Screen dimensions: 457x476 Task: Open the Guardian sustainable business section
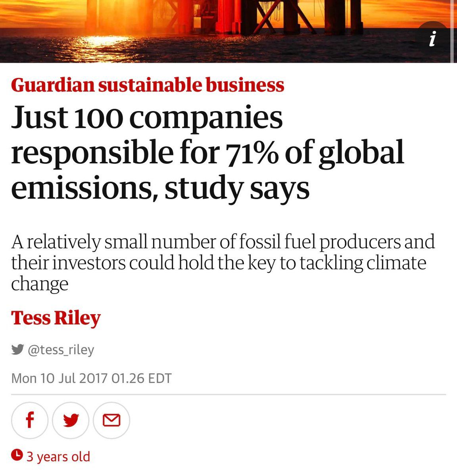click(x=148, y=85)
